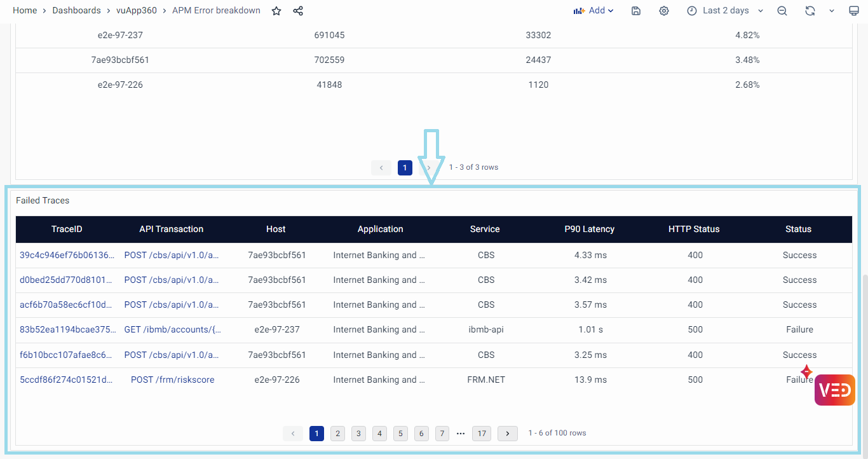Go to page 17 of Failed Traces
Image resolution: width=868 pixels, height=459 pixels.
click(482, 434)
